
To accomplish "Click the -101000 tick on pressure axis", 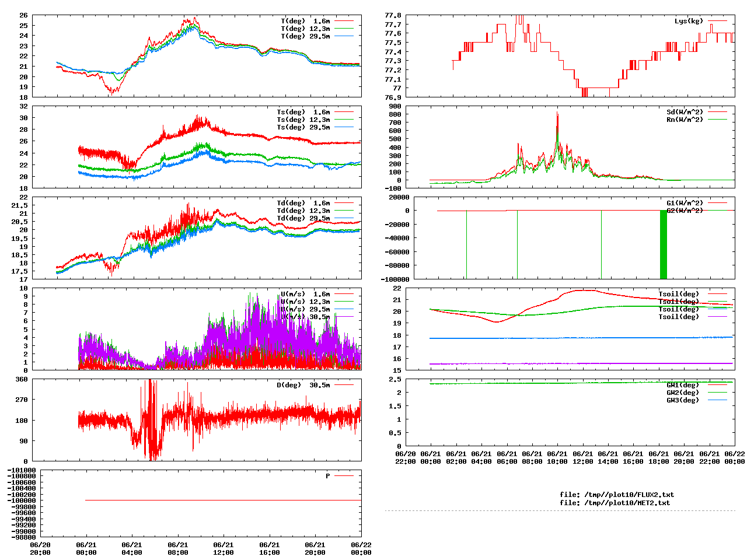I will [x=22, y=470].
